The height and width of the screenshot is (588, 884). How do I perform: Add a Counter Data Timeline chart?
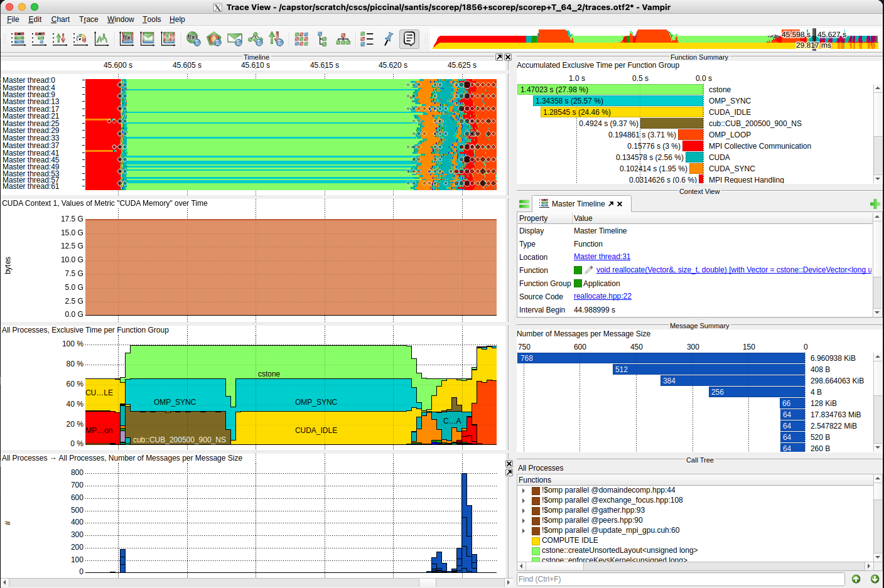[x=101, y=39]
